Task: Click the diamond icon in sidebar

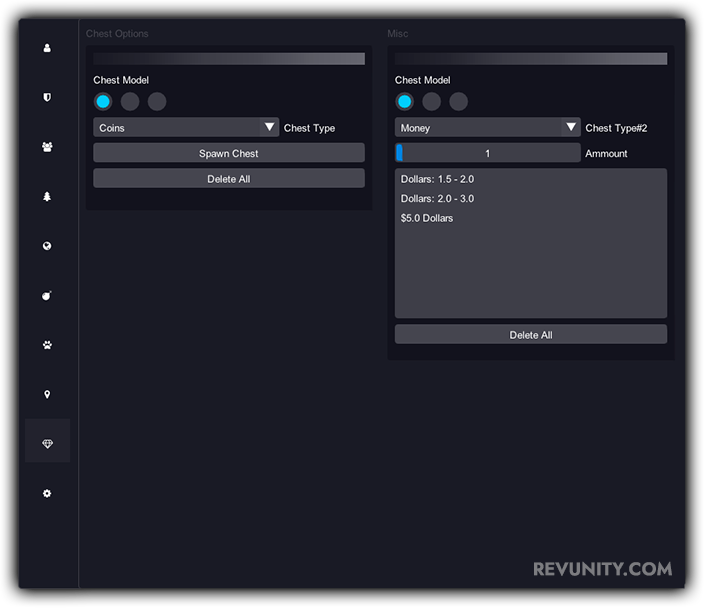Action: [47, 444]
